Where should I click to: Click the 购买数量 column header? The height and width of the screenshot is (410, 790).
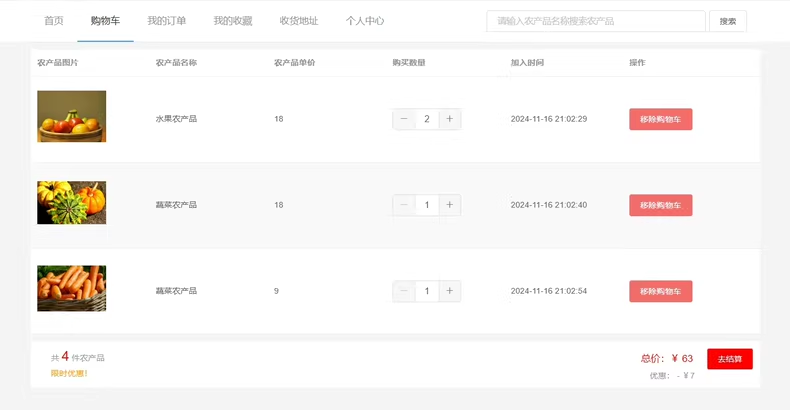pos(409,62)
